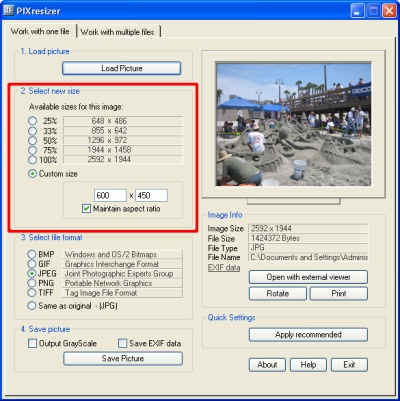Click Graphics Interchange Format description
The width and height of the screenshot is (400, 401).
click(112, 264)
